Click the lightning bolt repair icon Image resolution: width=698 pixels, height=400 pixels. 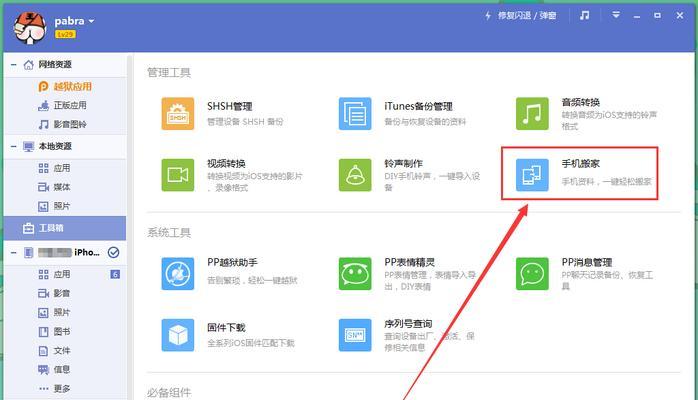click(x=488, y=16)
